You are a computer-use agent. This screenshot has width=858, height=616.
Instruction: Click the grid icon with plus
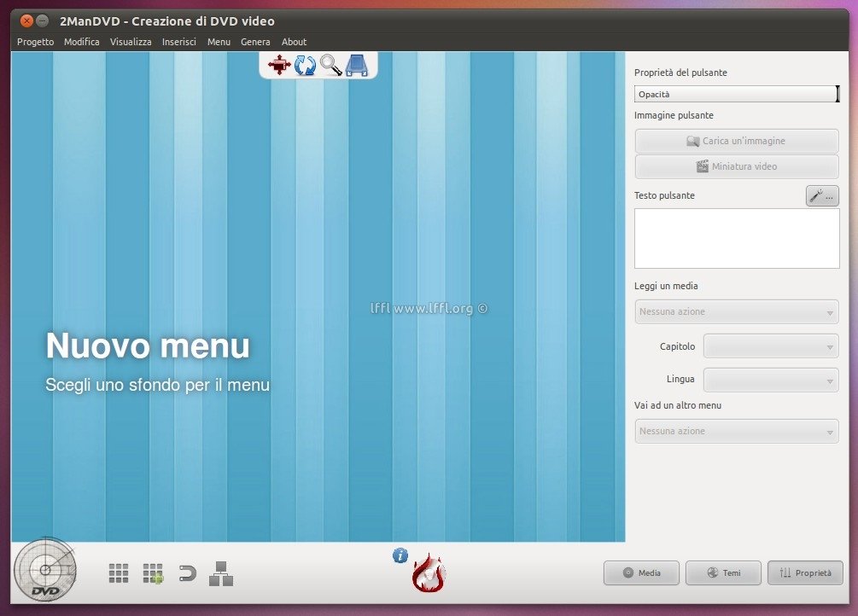pos(153,573)
